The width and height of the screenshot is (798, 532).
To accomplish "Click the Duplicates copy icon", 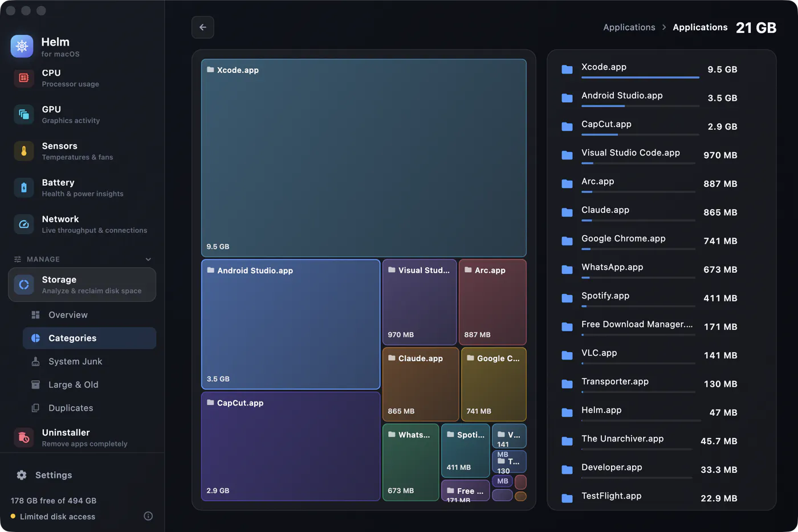I will [x=35, y=408].
